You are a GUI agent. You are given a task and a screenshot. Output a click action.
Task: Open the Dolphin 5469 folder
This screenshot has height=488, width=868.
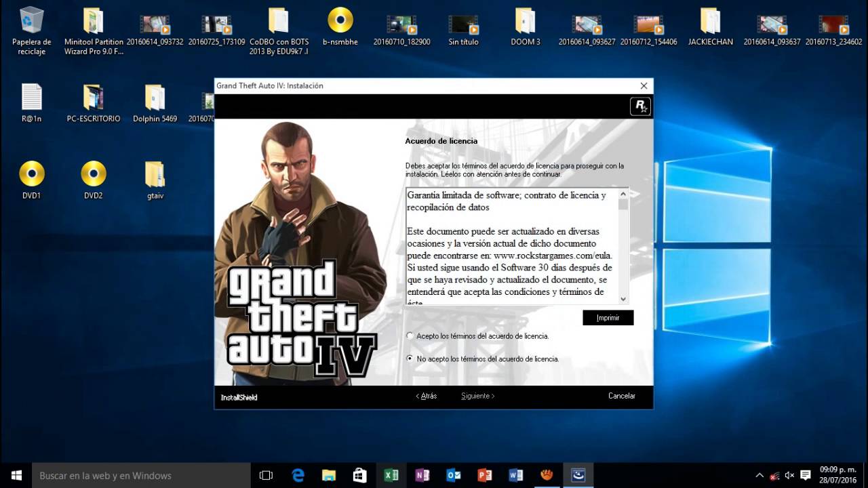click(155, 103)
